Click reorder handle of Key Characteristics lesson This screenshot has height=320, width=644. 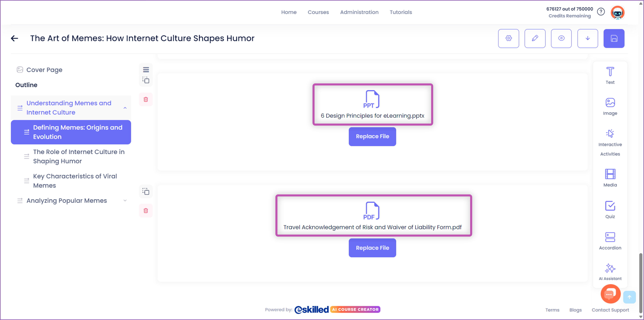pyautogui.click(x=26, y=181)
